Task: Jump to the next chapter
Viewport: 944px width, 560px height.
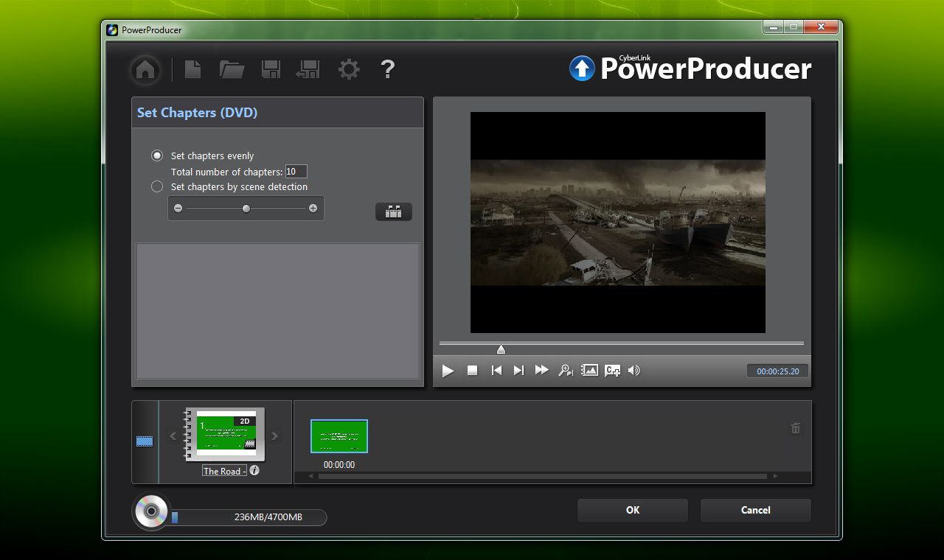Action: [x=518, y=371]
